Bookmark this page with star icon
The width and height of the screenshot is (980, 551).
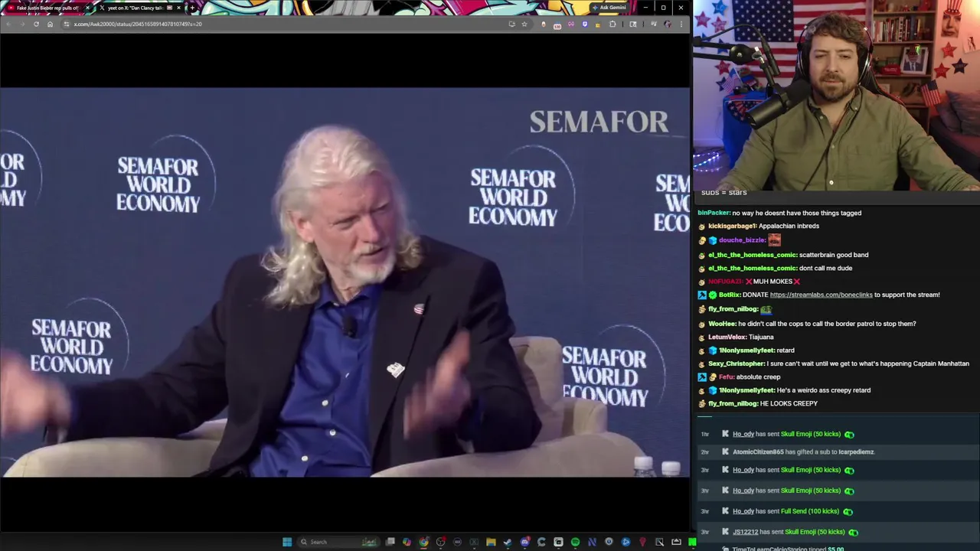point(524,24)
